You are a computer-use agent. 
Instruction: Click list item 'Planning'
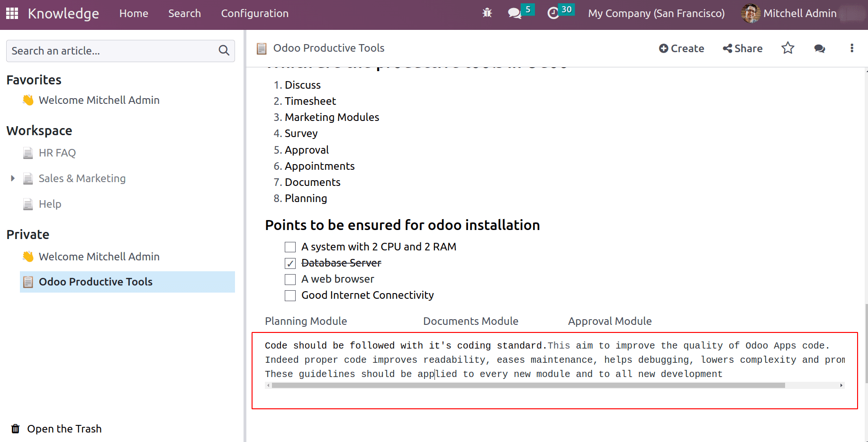click(x=306, y=198)
